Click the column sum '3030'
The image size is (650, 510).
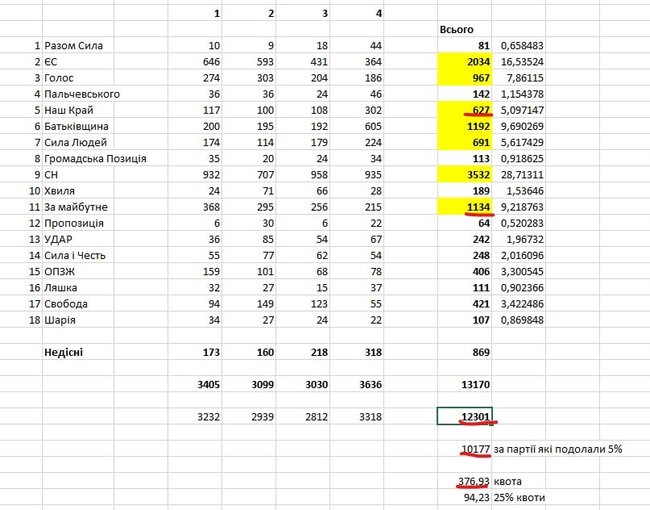pyautogui.click(x=316, y=385)
